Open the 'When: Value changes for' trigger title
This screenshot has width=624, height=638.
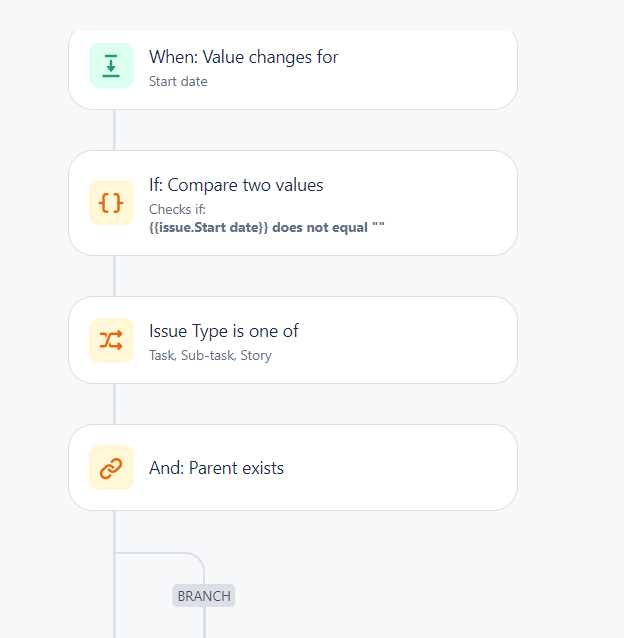(x=244, y=57)
